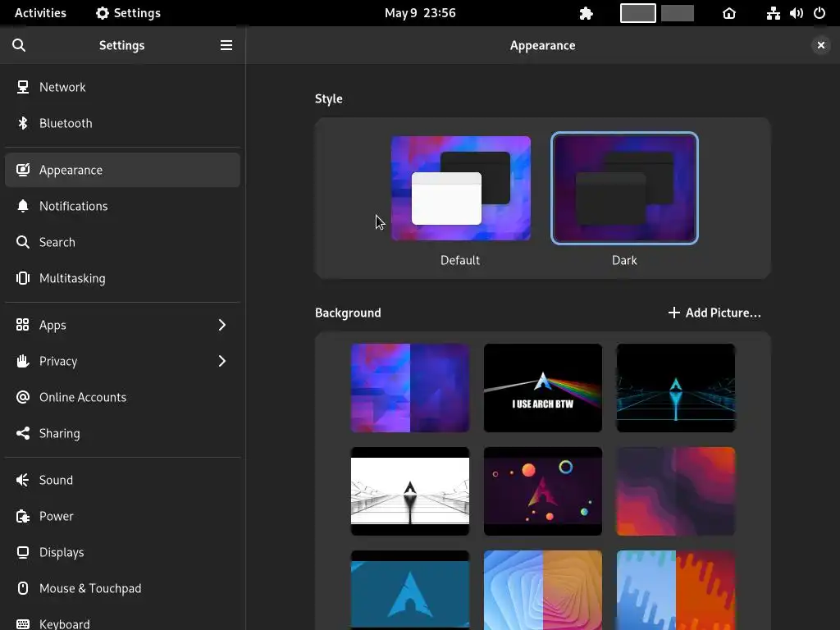This screenshot has width=840, height=630.
Task: Click the Mouse & Touchpad label
Action: (x=90, y=588)
